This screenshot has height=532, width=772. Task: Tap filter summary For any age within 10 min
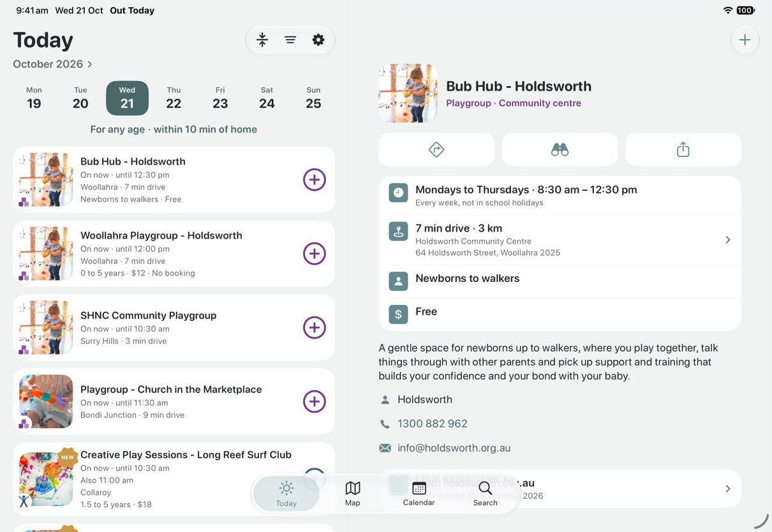174,129
